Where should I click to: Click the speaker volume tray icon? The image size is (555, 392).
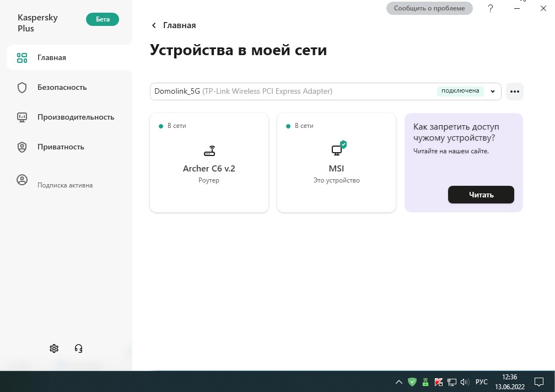coord(465,382)
